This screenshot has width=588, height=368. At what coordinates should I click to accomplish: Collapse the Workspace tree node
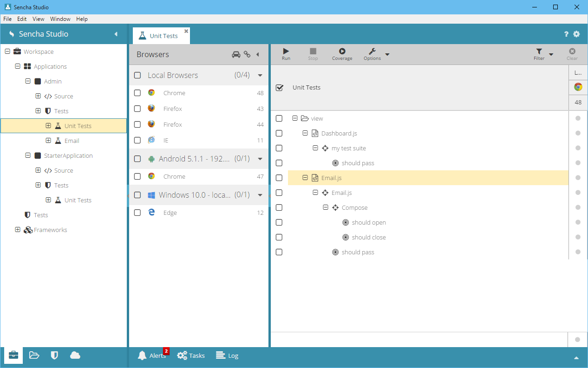click(x=7, y=52)
